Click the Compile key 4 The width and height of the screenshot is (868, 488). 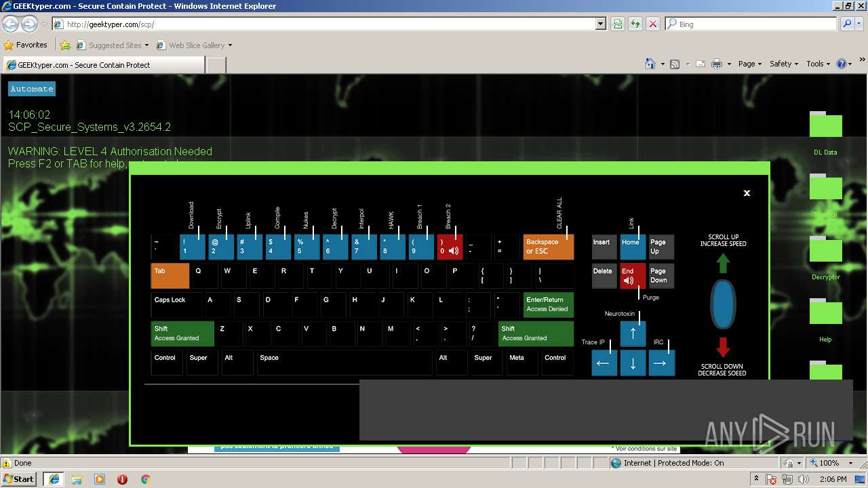pyautogui.click(x=278, y=247)
